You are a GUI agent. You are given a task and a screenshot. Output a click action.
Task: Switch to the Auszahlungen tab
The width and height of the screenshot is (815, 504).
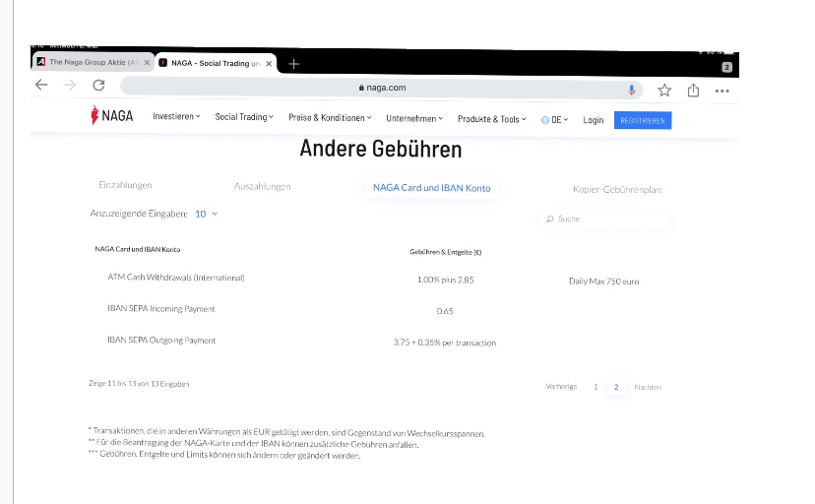(262, 186)
